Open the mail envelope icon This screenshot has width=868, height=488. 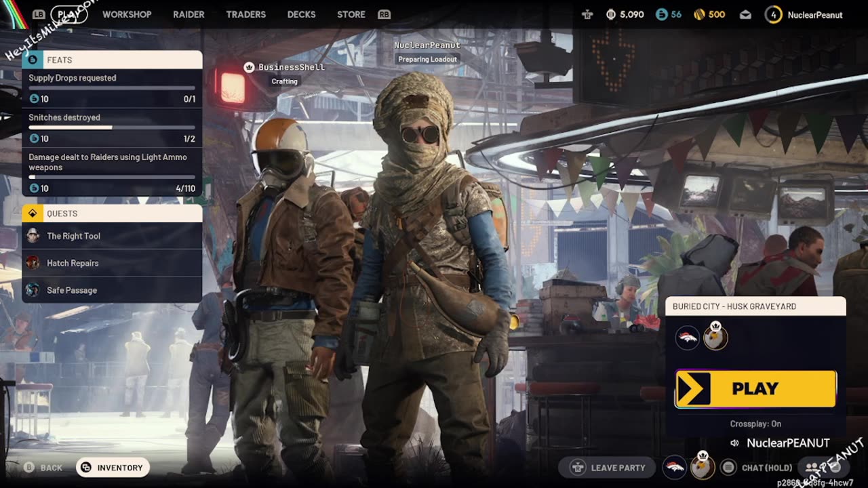[745, 15]
